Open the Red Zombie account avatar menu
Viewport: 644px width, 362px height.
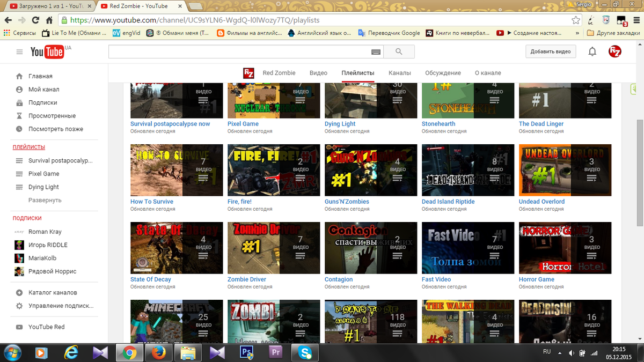pyautogui.click(x=614, y=51)
